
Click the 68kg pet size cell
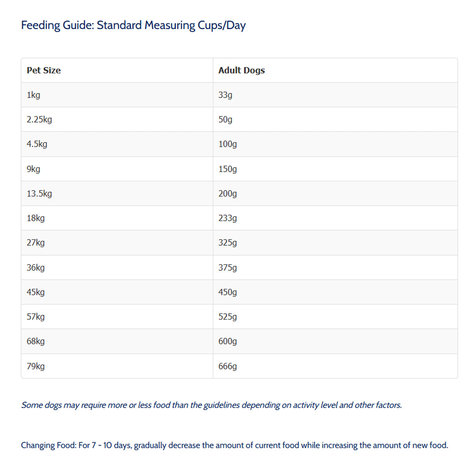tap(36, 342)
